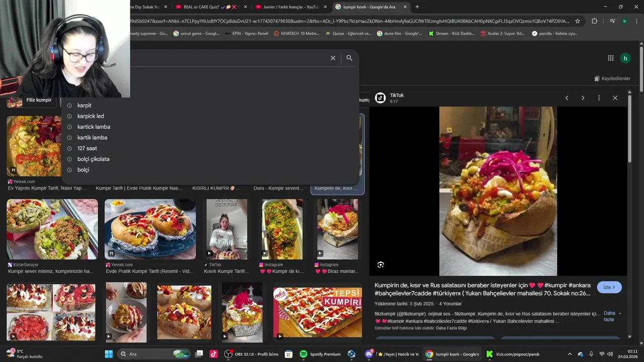Open 'Evde Pratik Kumpir Tarifi' Yemek.com result
Image resolution: width=644 pixels, height=362 pixels.
tap(150, 229)
